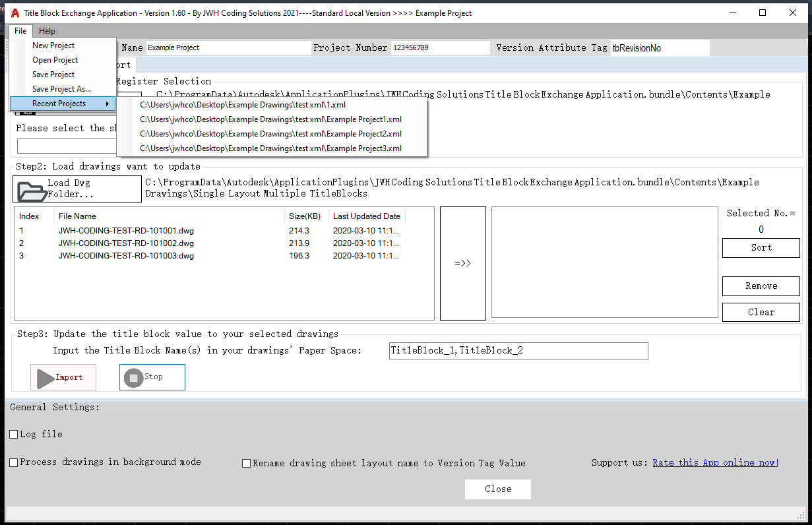Click the Version Attribute Tag field
Viewport: 812px width, 525px height.
coord(660,48)
